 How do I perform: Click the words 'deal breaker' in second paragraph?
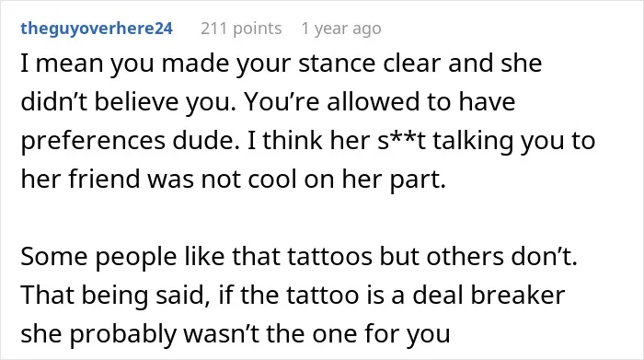[489, 295]
